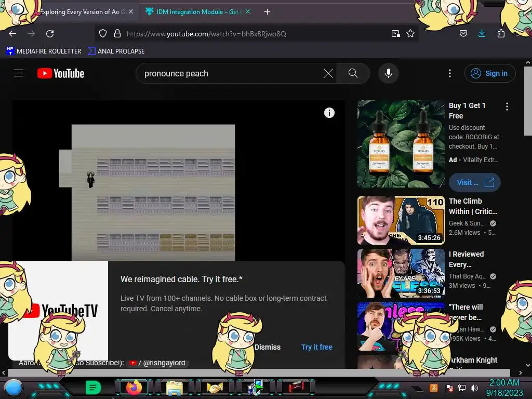Open picture-in-picture icon in address bar

tap(395, 34)
